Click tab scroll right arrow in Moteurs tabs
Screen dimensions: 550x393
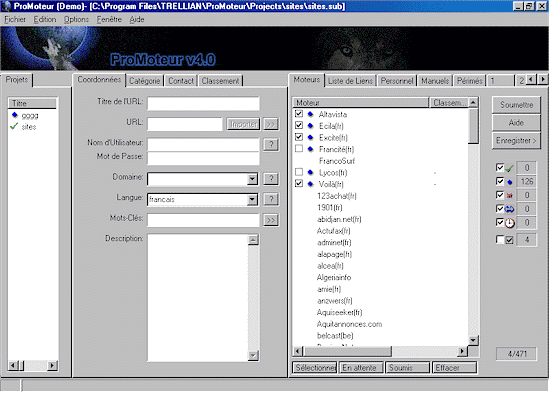543,79
